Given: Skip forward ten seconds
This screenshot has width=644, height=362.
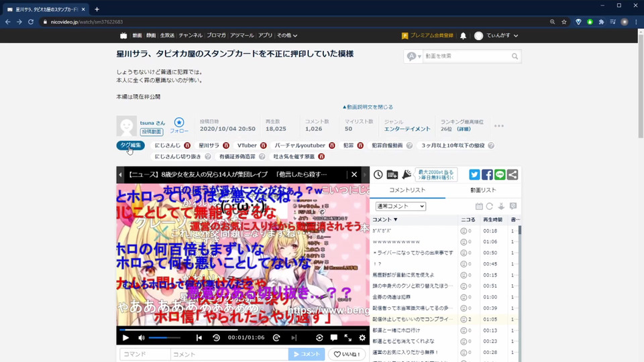Looking at the screenshot, I should coord(276,338).
